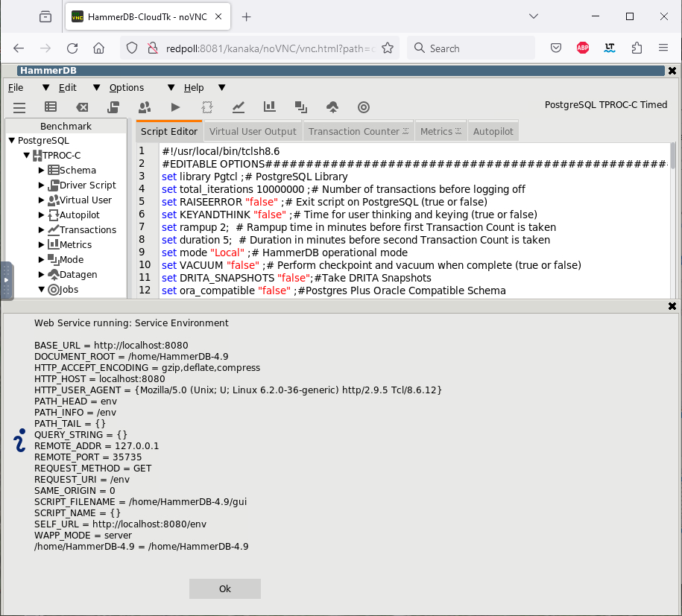Select the Metrics item in benchmark tree
The image size is (682, 616).
click(75, 245)
